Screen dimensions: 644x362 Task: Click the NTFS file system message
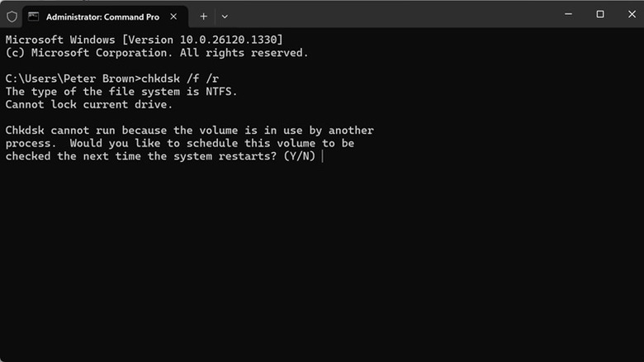coord(121,92)
